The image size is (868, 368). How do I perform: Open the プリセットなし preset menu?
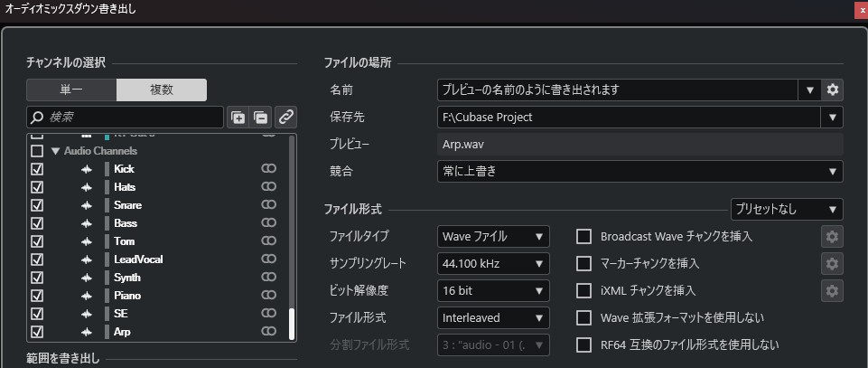(786, 209)
